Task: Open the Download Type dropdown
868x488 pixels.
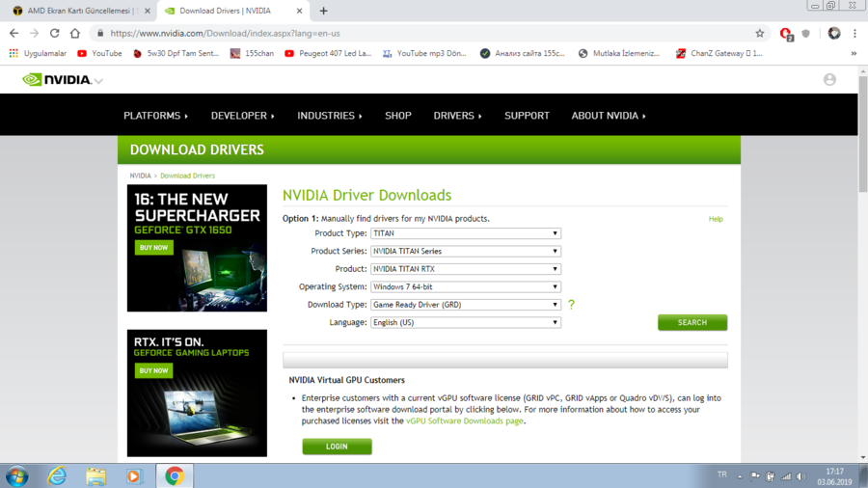Action: coord(466,305)
